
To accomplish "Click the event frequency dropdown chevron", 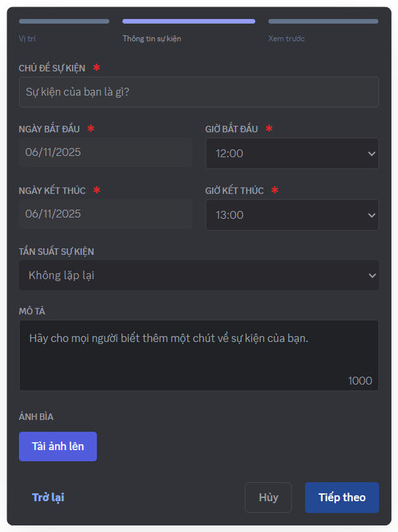I will 372,275.
